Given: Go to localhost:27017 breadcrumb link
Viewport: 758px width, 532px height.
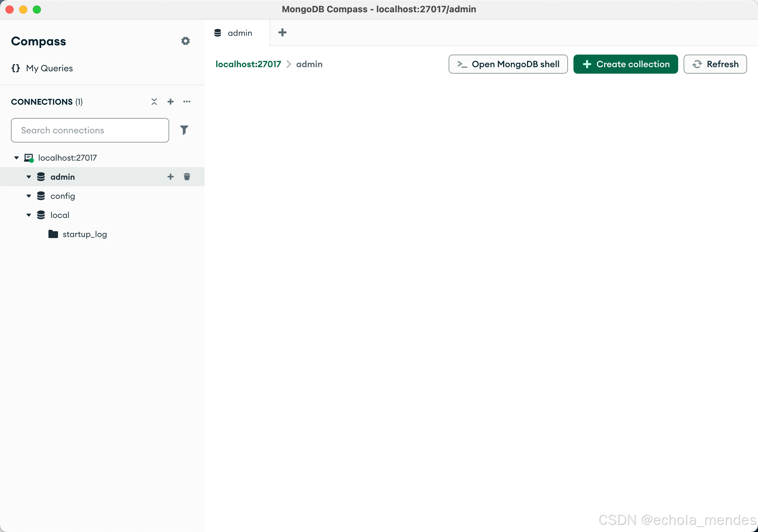Looking at the screenshot, I should pyautogui.click(x=248, y=64).
